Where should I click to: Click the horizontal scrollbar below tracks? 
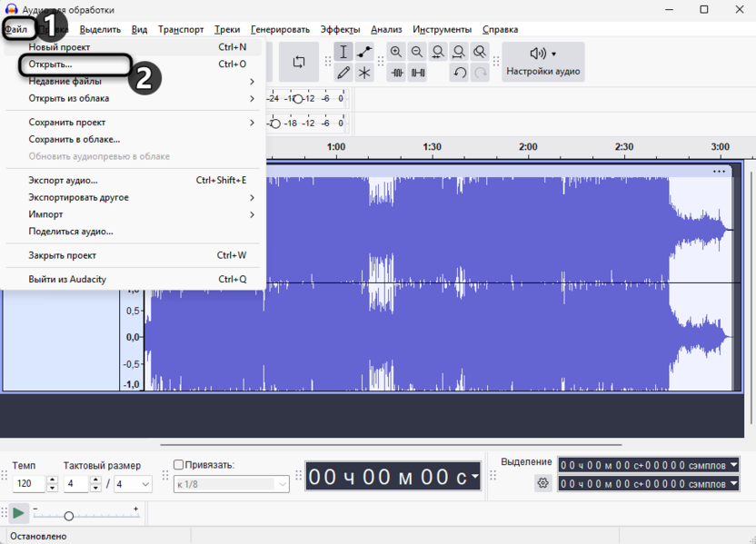pos(391,445)
